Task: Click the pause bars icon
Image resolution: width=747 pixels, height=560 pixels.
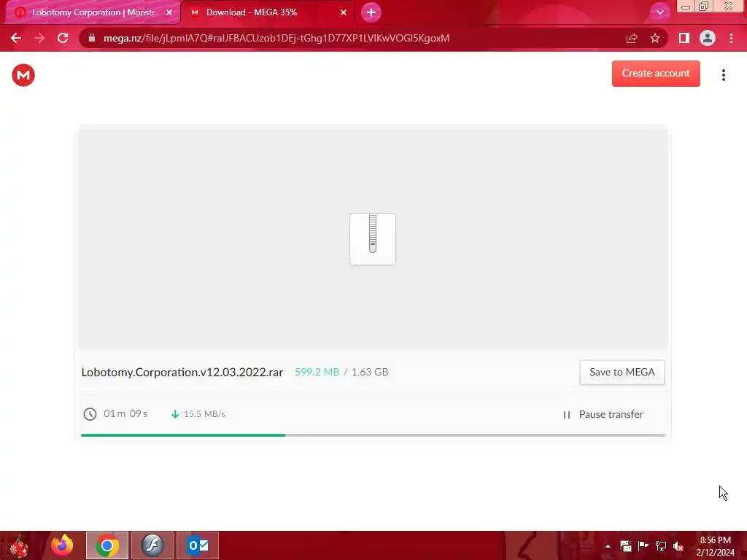Action: point(566,415)
